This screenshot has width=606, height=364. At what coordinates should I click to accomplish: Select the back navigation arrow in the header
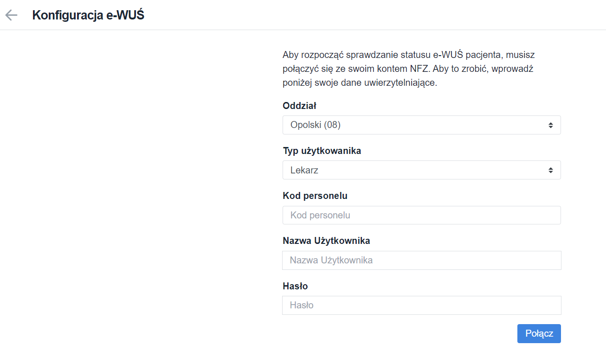coord(11,15)
